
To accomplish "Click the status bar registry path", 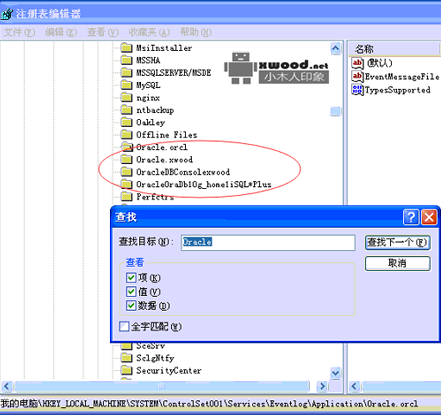I will 209,404.
